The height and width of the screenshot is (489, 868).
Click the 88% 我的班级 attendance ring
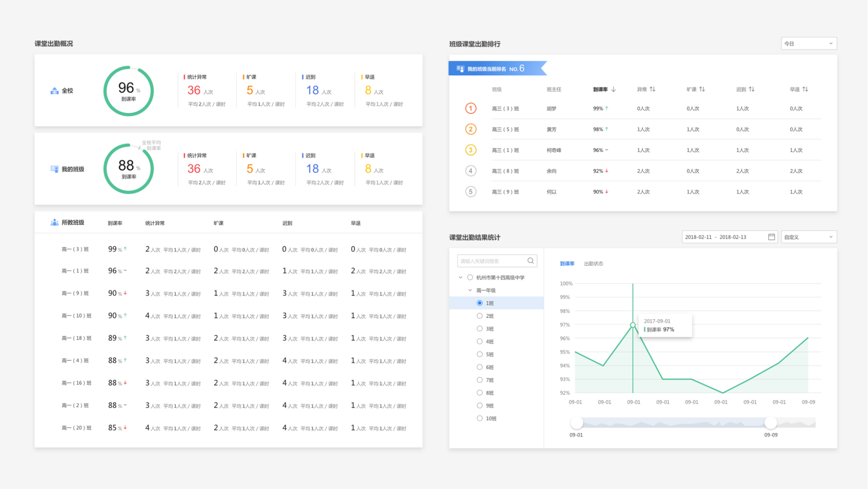click(x=129, y=169)
